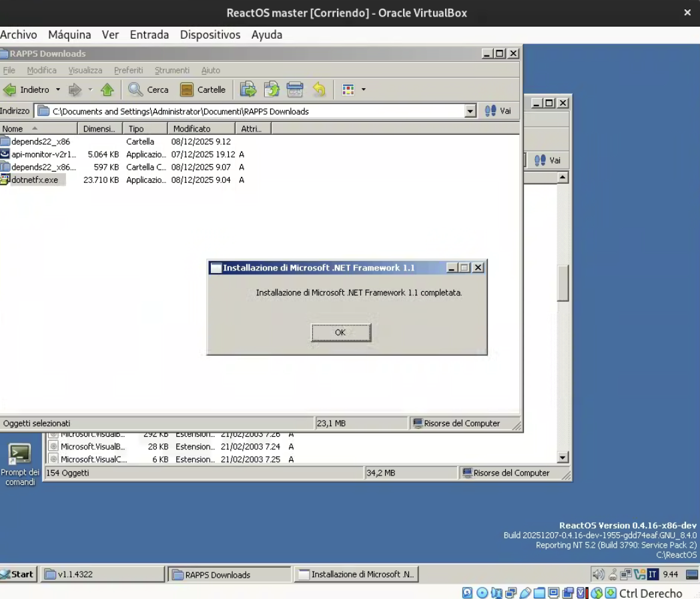The width and height of the screenshot is (700, 599).
Task: Click the green Indietro back arrow icon
Action: click(x=10, y=89)
